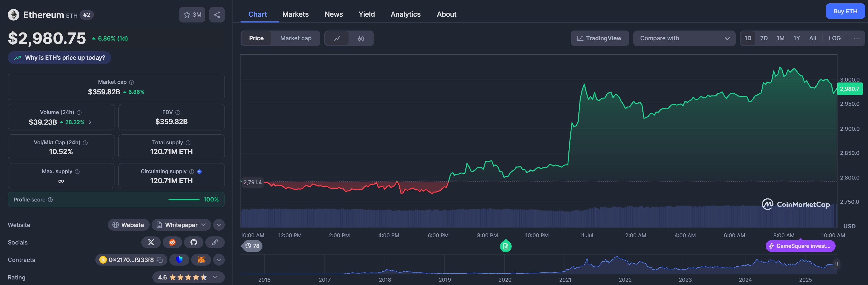Click info icon next to Max. supply
The image size is (868, 285).
[77, 172]
